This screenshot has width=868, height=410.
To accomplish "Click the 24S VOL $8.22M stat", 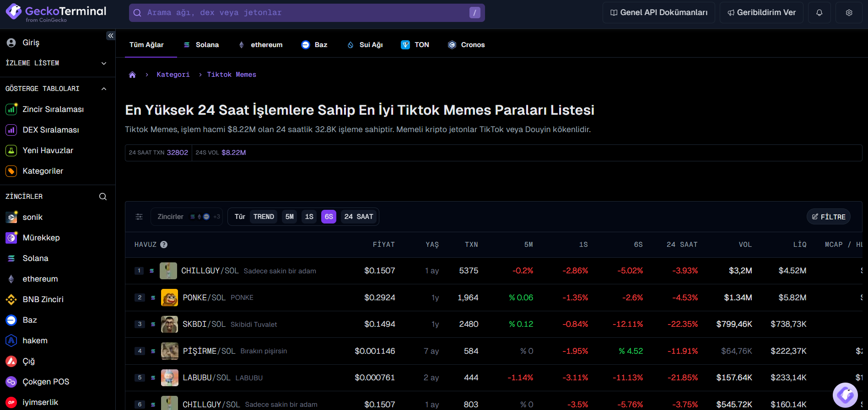I will coord(221,153).
